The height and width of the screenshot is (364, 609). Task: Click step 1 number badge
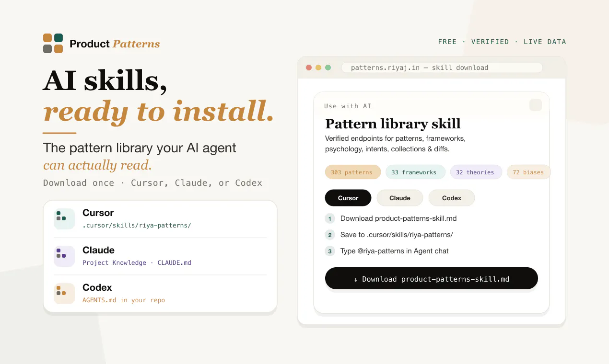click(330, 218)
